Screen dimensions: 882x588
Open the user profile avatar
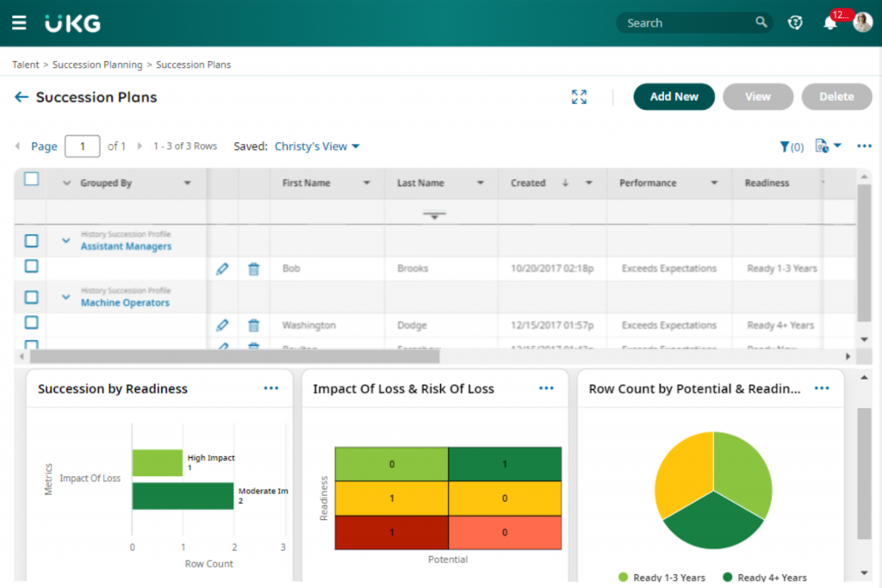(x=863, y=22)
